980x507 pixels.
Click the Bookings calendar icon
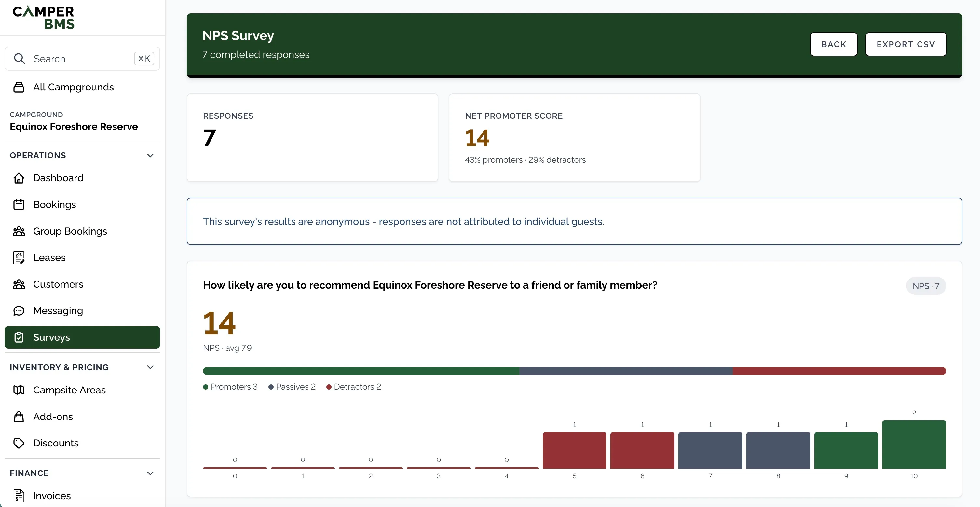point(19,204)
